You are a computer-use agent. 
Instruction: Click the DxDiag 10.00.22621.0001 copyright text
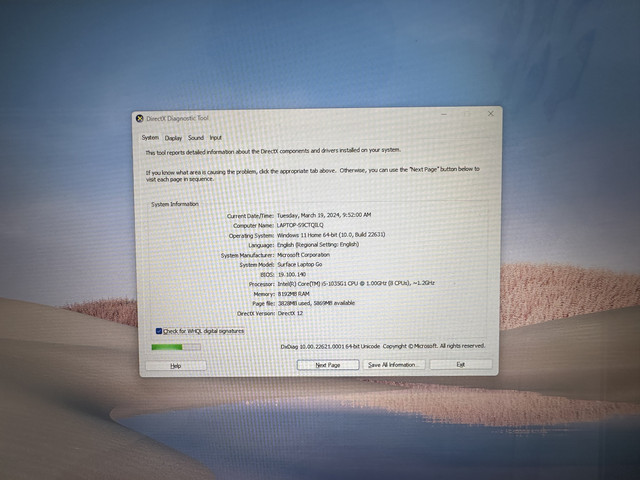pos(383,346)
